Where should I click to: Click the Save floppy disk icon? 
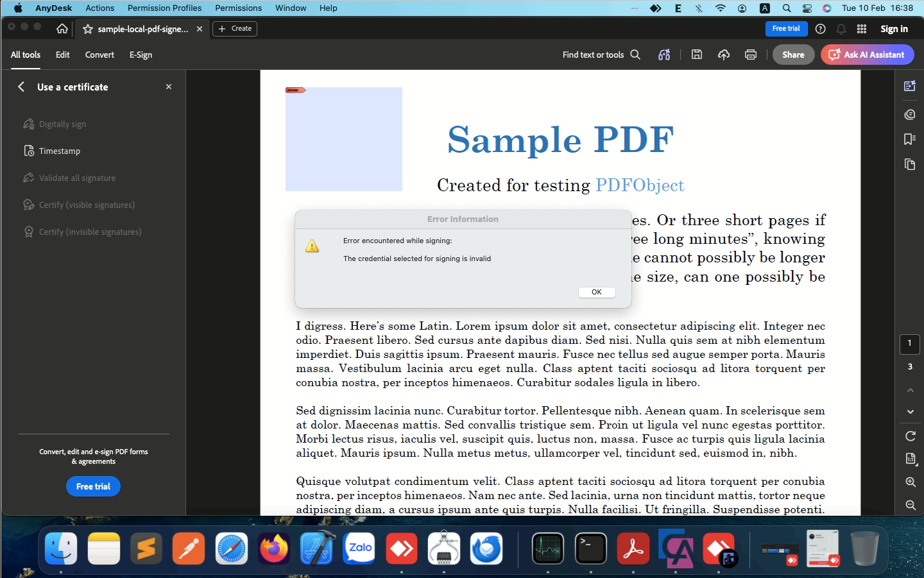coord(697,55)
